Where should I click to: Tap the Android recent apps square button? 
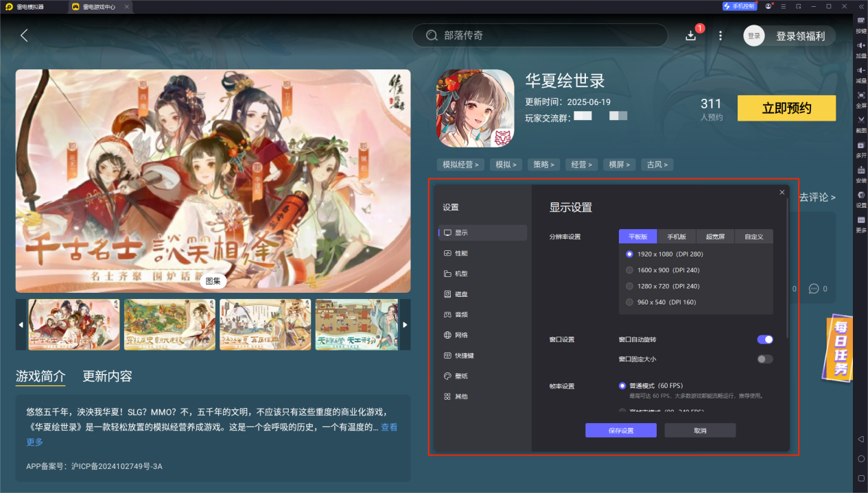click(861, 478)
